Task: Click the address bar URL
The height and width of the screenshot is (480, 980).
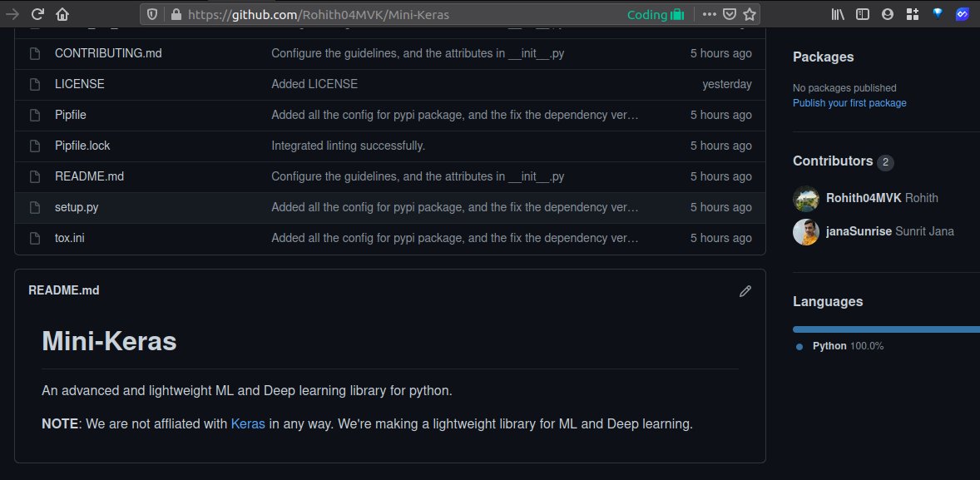Action: click(x=318, y=14)
